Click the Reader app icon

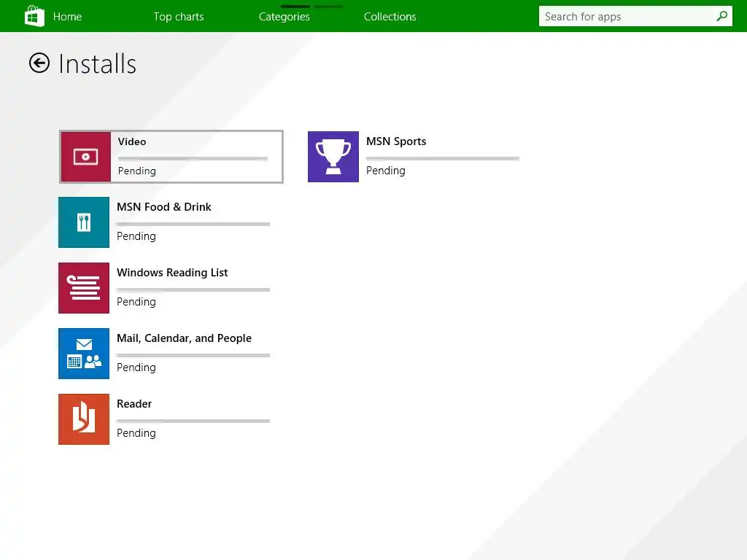(84, 419)
